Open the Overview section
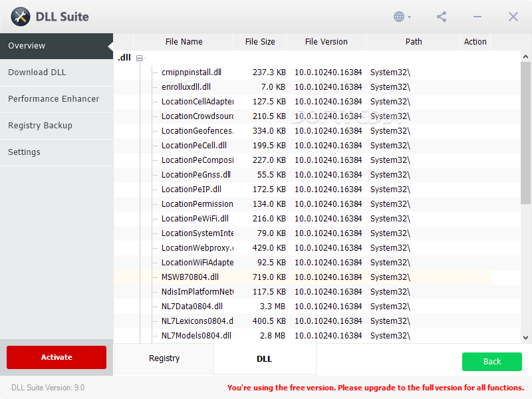The width and height of the screenshot is (532, 399). tap(57, 46)
